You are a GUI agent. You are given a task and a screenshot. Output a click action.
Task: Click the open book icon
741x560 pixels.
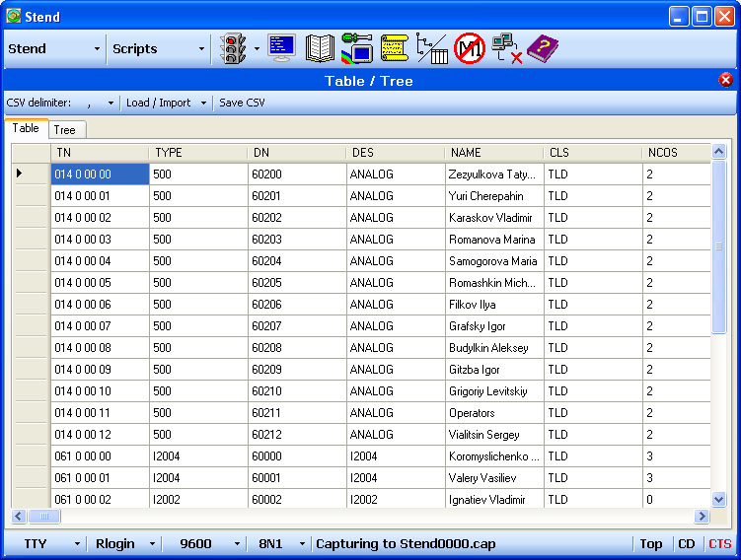pos(320,48)
